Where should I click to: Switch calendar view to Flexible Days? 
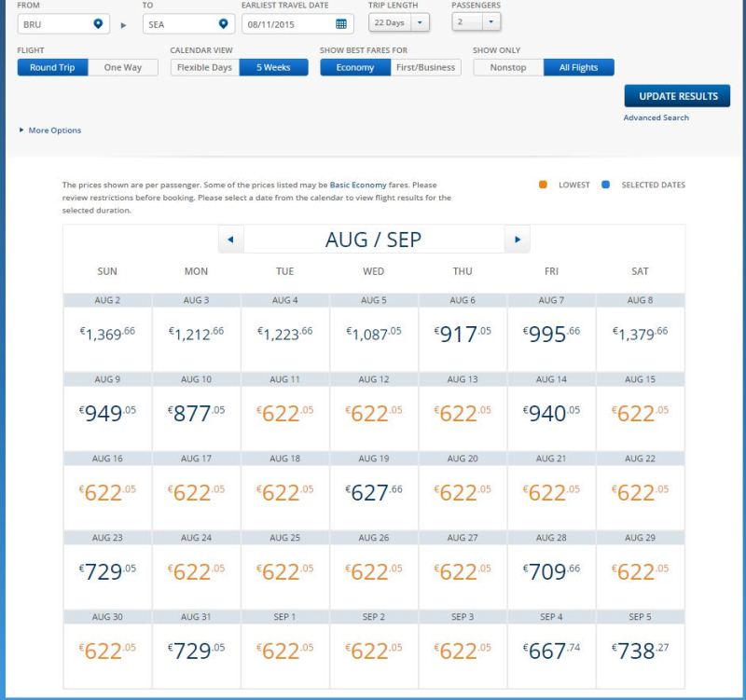tap(204, 67)
